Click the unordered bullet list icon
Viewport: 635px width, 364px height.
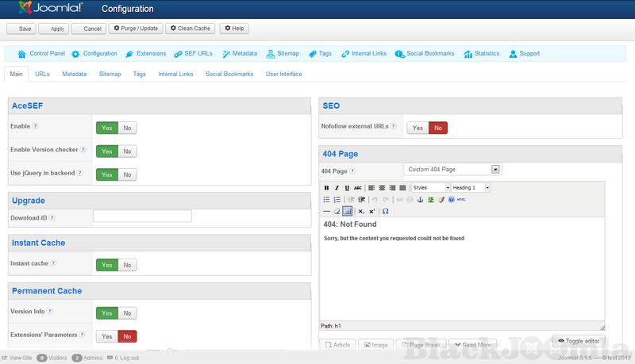(326, 200)
